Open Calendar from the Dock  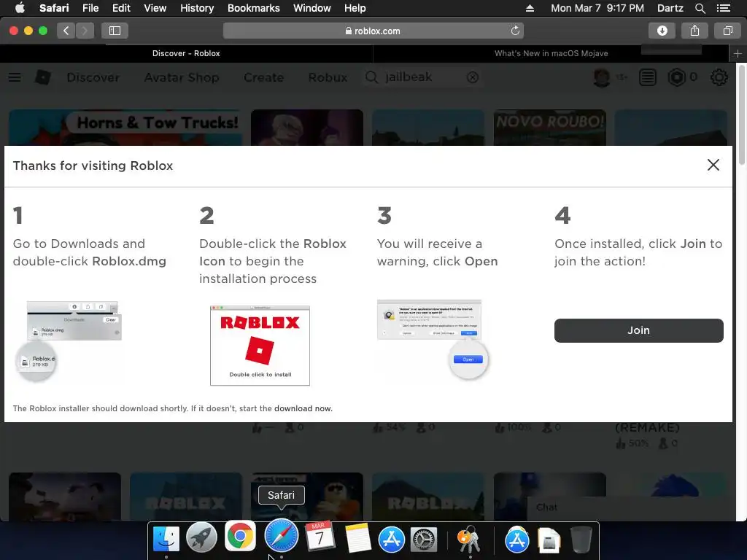pyautogui.click(x=320, y=537)
